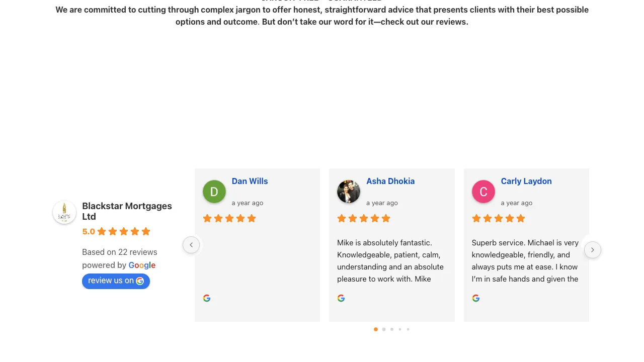Image resolution: width=644 pixels, height=362 pixels.
Task: Go to the last carousel pagination dot
Action: click(x=408, y=329)
